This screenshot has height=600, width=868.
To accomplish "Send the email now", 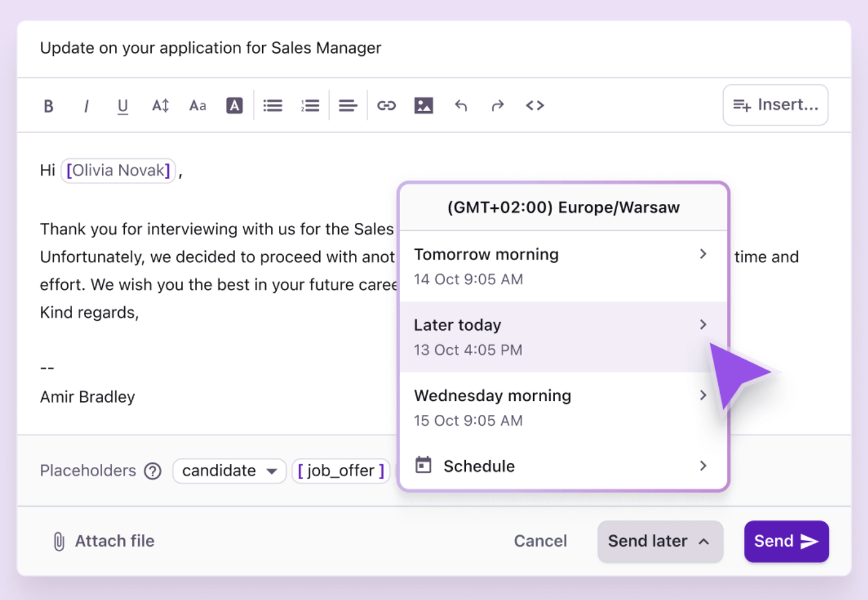I will pyautogui.click(x=786, y=541).
